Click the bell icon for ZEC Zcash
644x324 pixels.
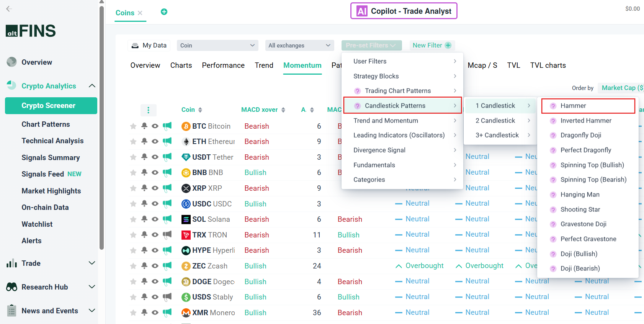pyautogui.click(x=144, y=266)
